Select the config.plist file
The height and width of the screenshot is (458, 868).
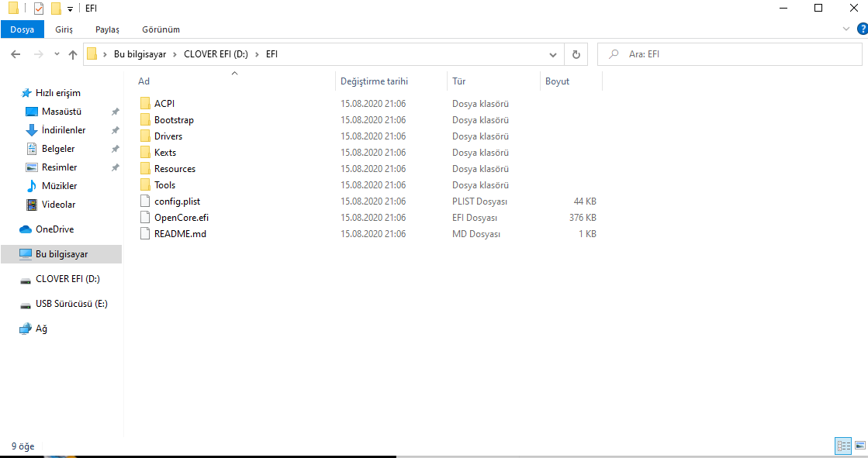coord(178,201)
